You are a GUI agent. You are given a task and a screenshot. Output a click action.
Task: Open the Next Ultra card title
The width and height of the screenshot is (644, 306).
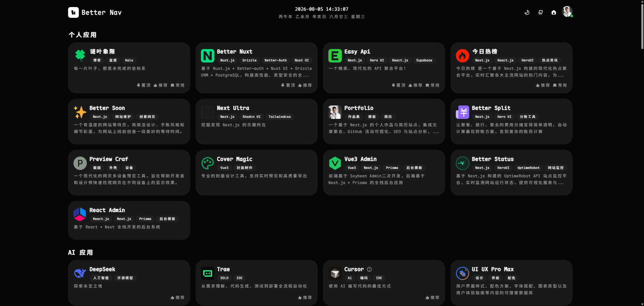pos(233,108)
